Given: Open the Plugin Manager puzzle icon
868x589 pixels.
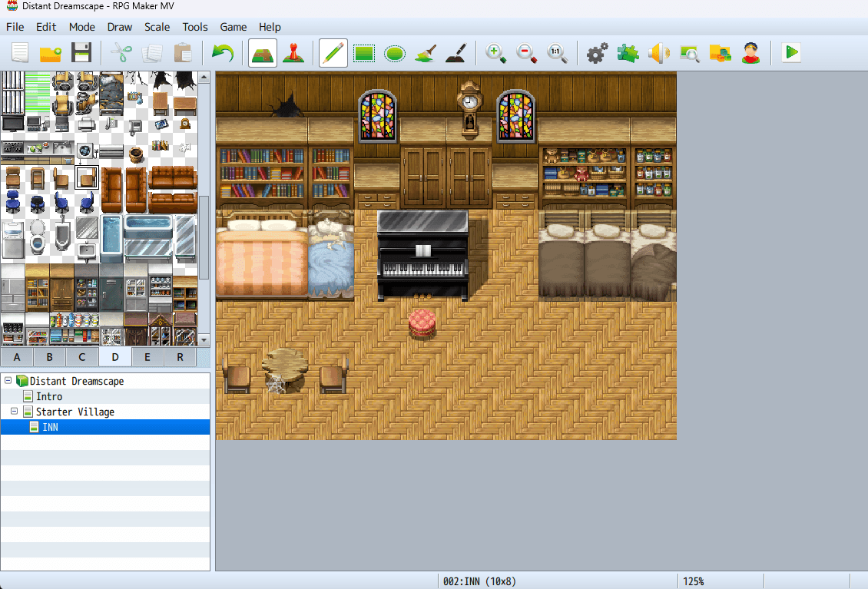Looking at the screenshot, I should pos(628,53).
